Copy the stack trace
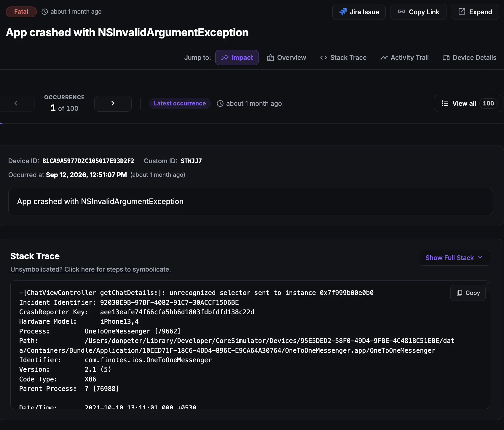Screen dimensions: 504x430 point(468,293)
